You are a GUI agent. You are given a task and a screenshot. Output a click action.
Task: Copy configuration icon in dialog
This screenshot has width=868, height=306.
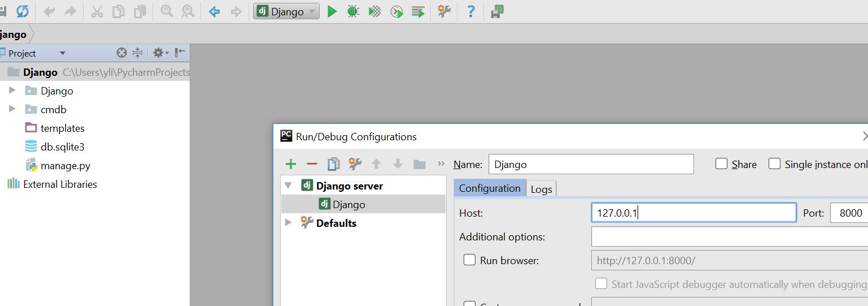point(334,165)
